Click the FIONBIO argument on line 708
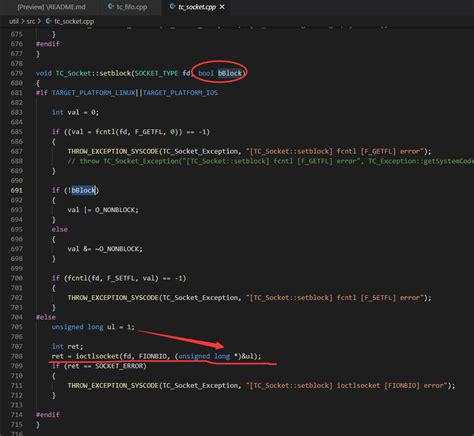This screenshot has height=436, width=474. (x=152, y=356)
